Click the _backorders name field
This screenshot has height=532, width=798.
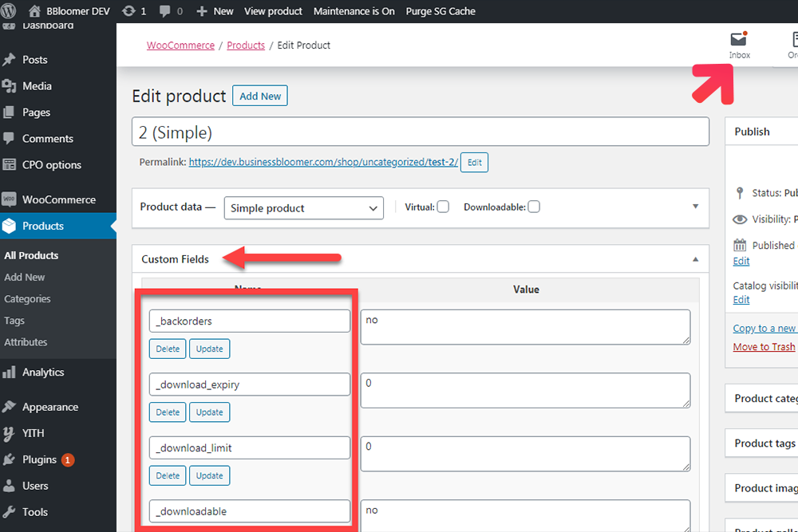249,321
